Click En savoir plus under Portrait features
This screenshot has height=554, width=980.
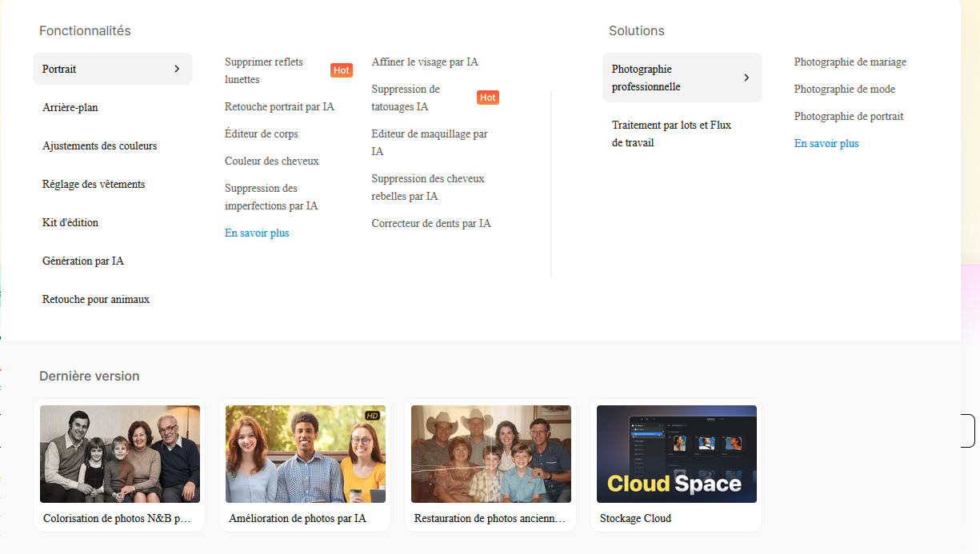coord(257,233)
